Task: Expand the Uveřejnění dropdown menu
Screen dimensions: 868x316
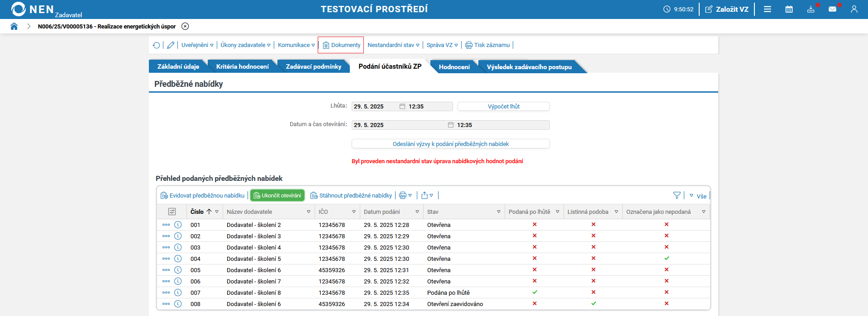Action: click(197, 45)
